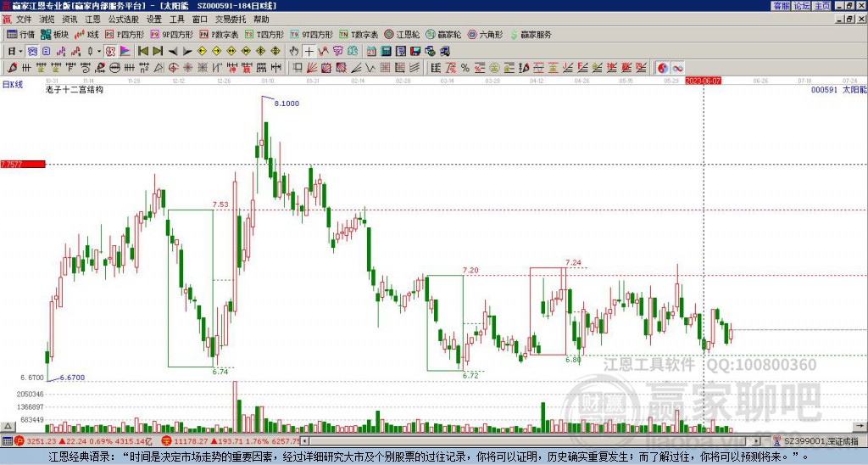Select the circle with horizontal line tool
Image resolution: width=868 pixels, height=465 pixels.
[x=114, y=68]
